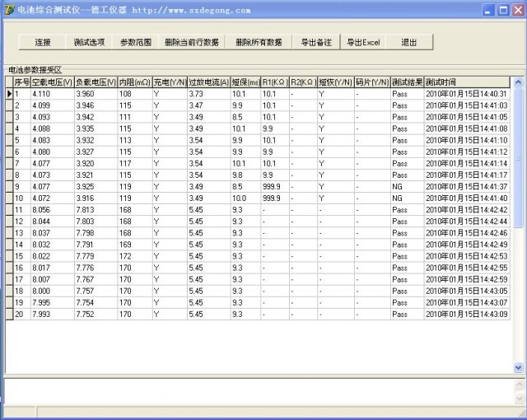The height and width of the screenshot is (420, 527).
Task: Click the 测试时间 column header
Action: pos(467,82)
